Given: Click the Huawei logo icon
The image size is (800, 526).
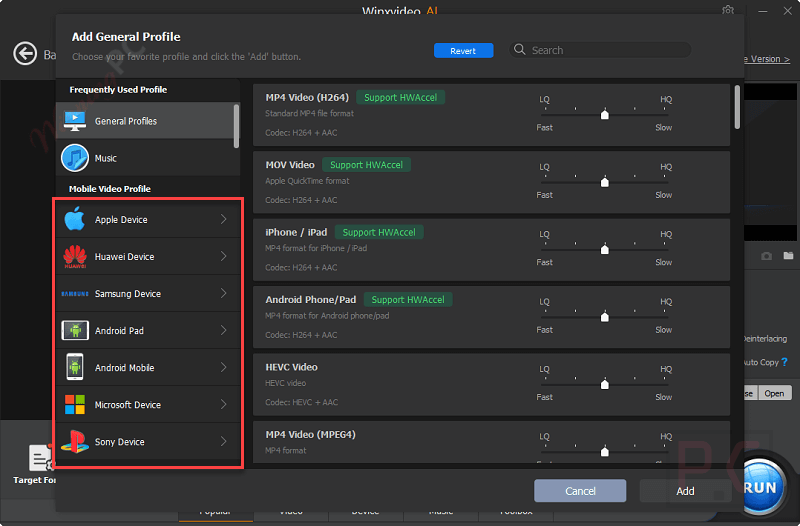Looking at the screenshot, I should click(75, 257).
